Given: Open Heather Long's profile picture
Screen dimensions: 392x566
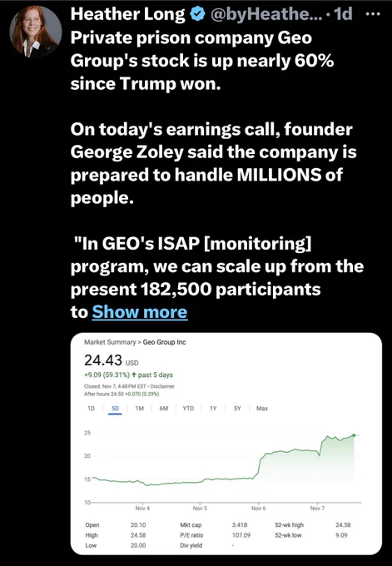Looking at the screenshot, I should pos(36,32).
